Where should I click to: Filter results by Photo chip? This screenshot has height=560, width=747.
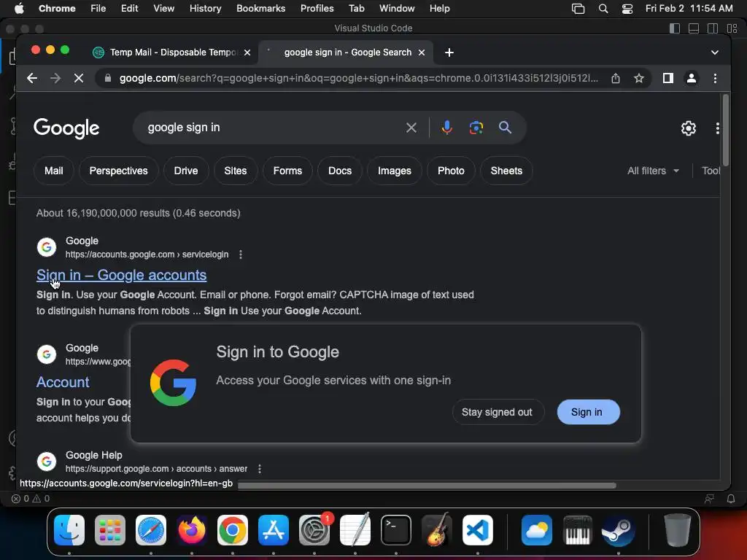coord(451,171)
